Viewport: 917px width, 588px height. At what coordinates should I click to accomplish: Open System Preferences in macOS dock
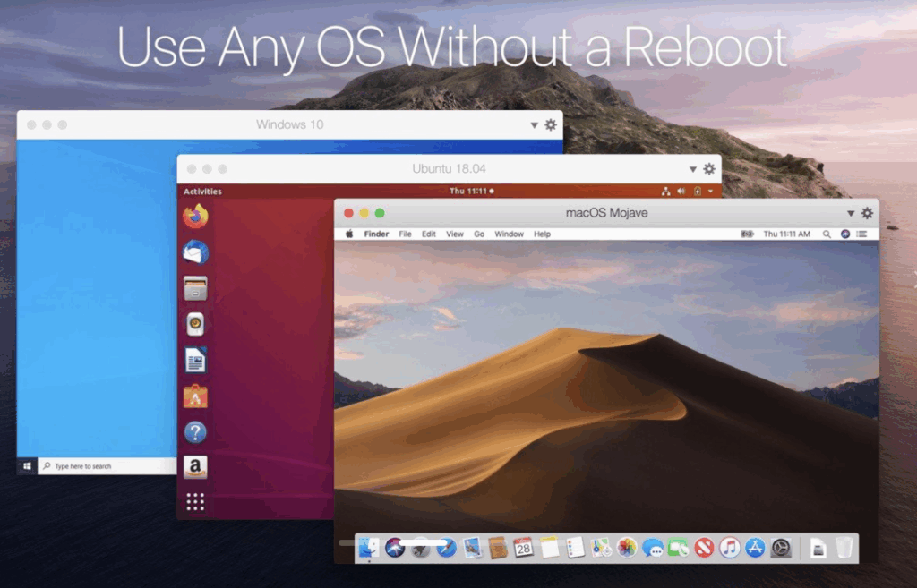pos(781,549)
